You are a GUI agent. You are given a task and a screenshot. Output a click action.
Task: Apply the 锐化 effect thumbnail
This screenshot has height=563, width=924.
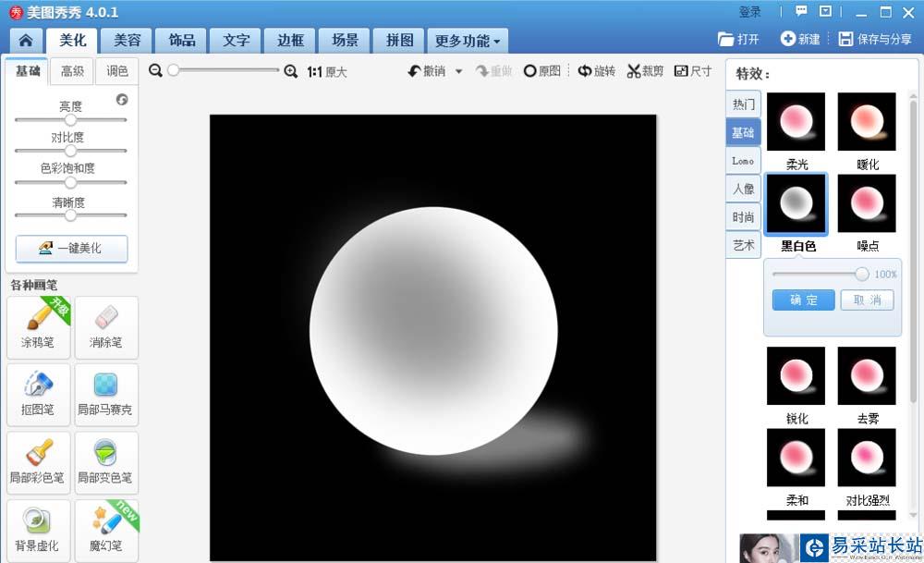click(796, 375)
